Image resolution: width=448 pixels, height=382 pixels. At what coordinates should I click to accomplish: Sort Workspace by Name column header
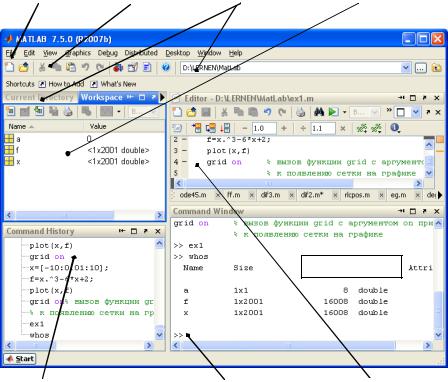pyautogui.click(x=44, y=127)
